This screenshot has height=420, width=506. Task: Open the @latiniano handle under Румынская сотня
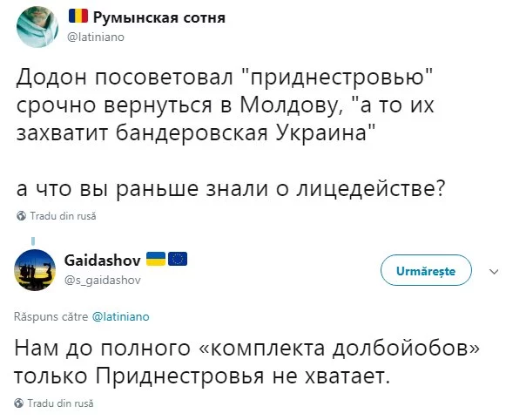point(96,37)
